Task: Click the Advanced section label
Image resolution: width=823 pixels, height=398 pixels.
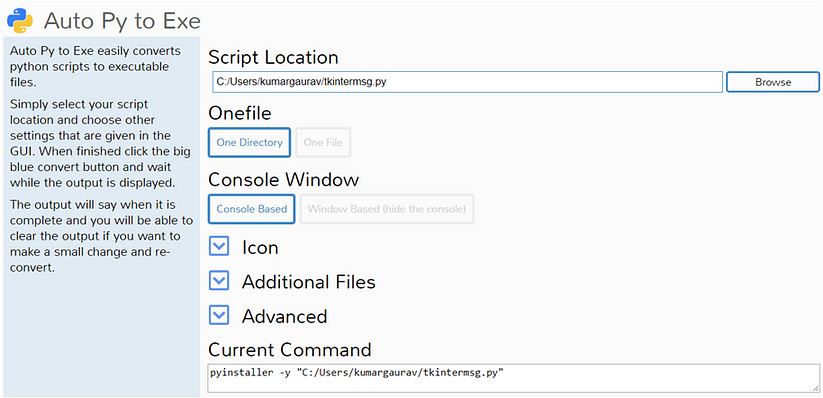Action: coord(284,317)
